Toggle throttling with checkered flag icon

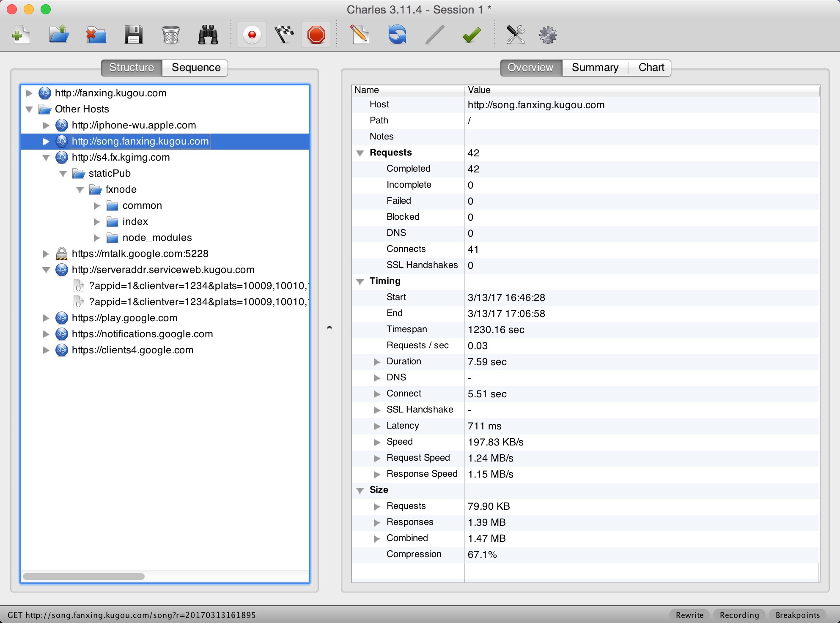(x=284, y=35)
